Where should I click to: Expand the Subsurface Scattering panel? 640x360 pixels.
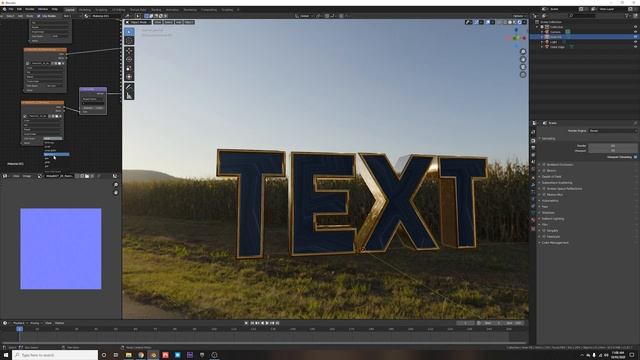(x=557, y=182)
